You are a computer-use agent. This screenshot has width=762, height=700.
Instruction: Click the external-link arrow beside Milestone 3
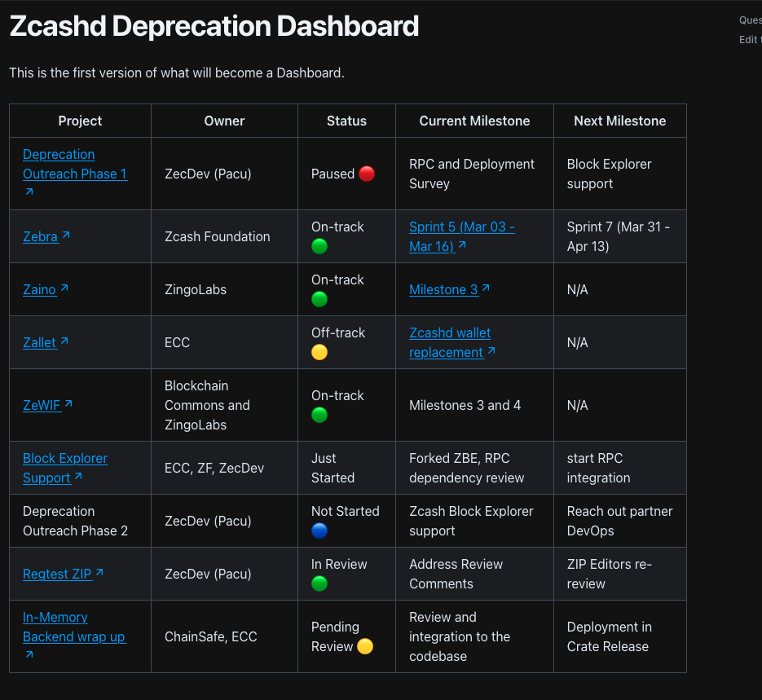[486, 288]
